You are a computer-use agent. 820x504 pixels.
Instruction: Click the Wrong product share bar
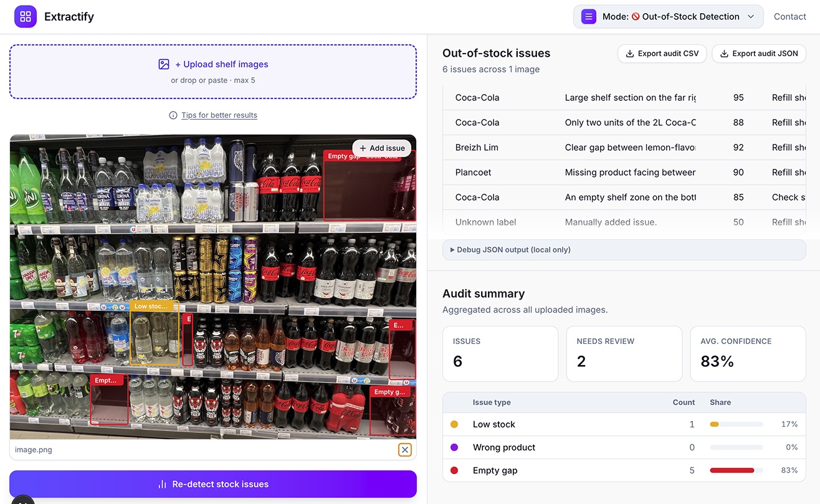pyautogui.click(x=737, y=447)
